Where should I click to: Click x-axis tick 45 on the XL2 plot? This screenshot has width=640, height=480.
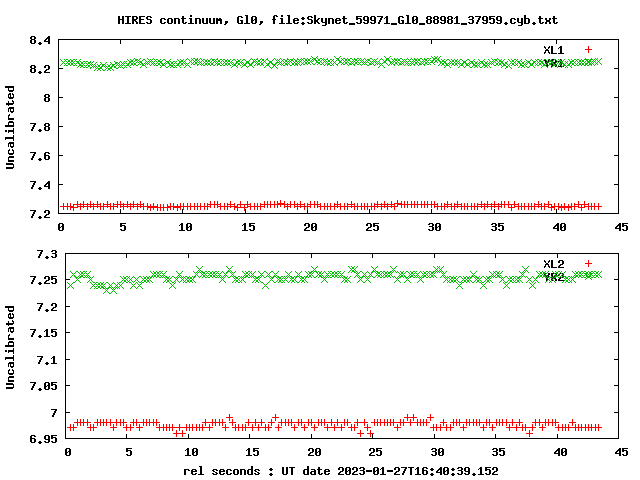(x=621, y=452)
